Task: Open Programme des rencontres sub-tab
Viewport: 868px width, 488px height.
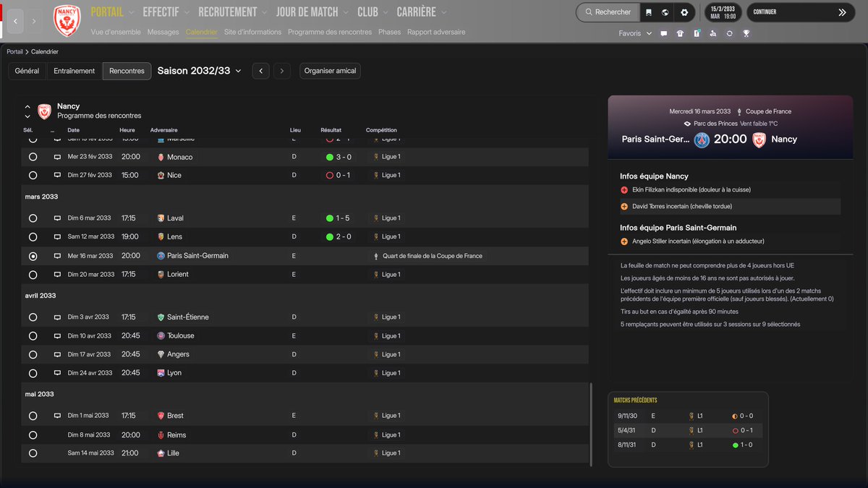Action: [x=330, y=33]
